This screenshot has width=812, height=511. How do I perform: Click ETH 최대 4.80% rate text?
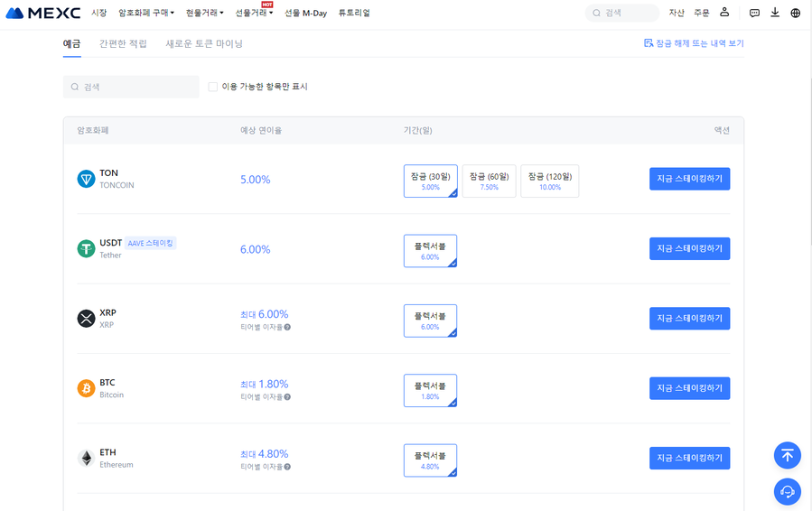[x=264, y=454]
